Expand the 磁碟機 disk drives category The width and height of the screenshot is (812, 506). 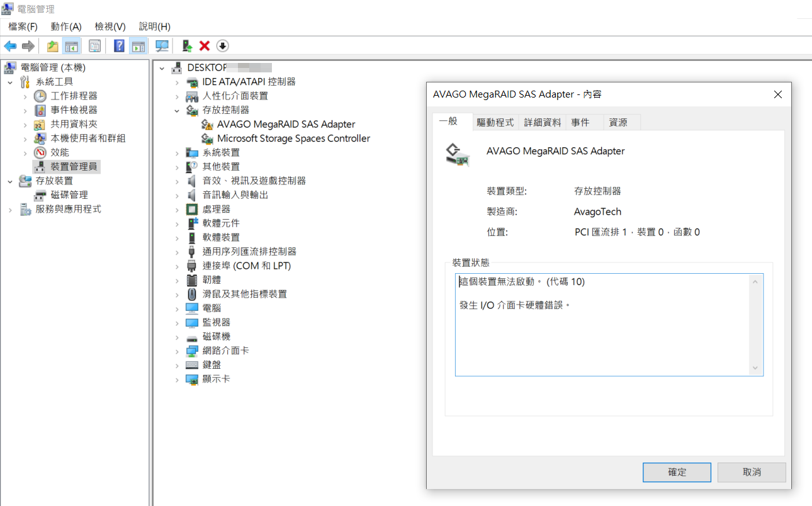tap(178, 337)
